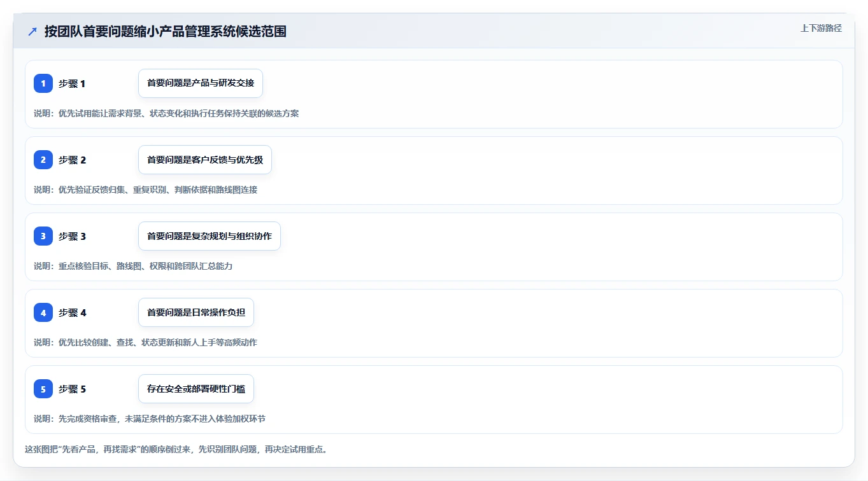Click the 步骤 4 label

[x=72, y=312]
